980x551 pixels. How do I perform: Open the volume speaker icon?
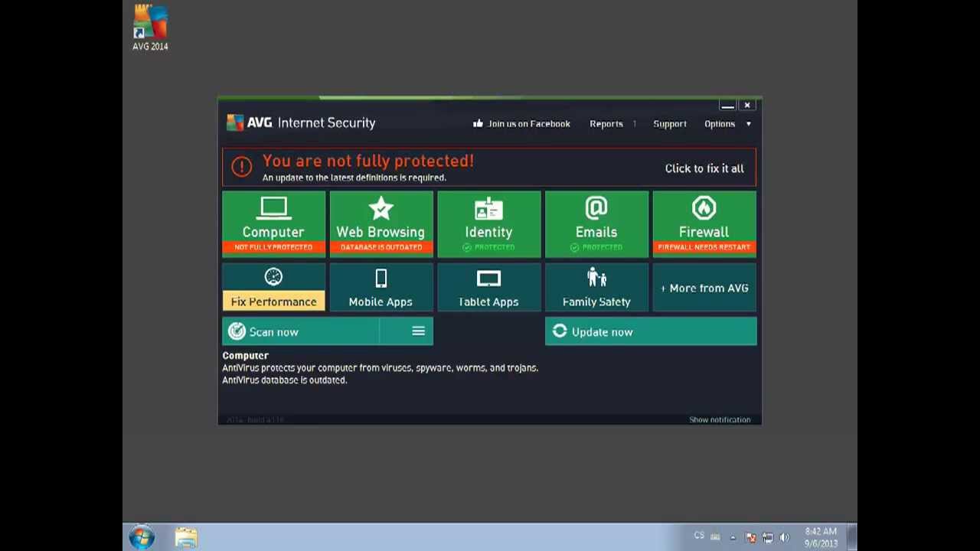(x=784, y=538)
